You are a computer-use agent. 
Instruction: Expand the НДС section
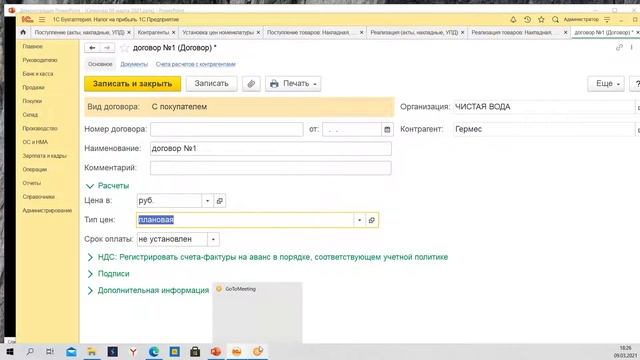(x=90, y=257)
